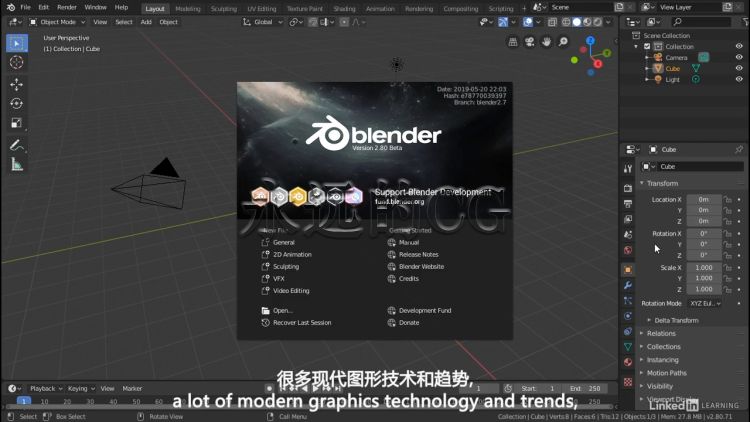Open the Object Constraints properties tab

(628, 332)
